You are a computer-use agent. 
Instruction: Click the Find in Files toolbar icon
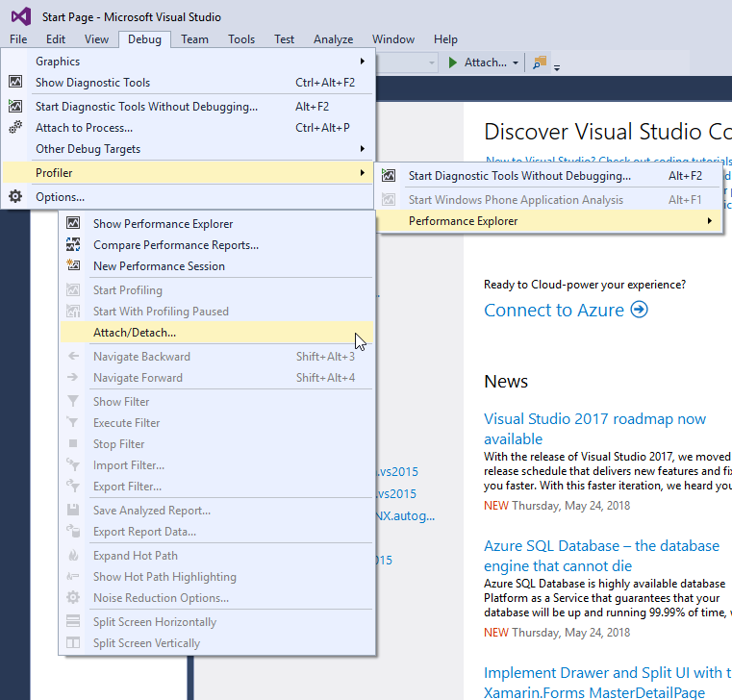pos(540,62)
